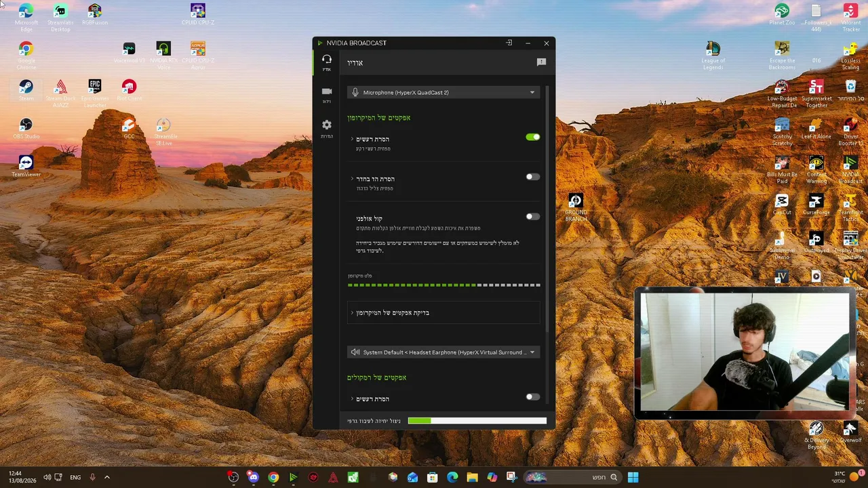Select the NVIDIA RTX Voice desktop shortcut
This screenshot has height=488, width=868.
(163, 56)
